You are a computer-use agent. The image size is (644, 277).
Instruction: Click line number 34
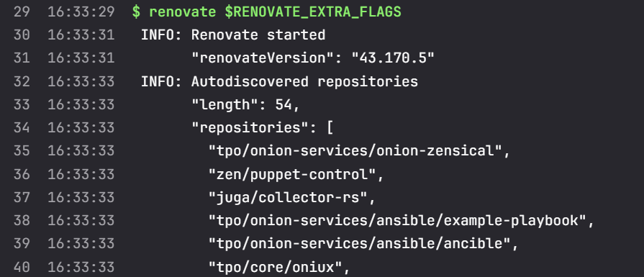(x=22, y=128)
